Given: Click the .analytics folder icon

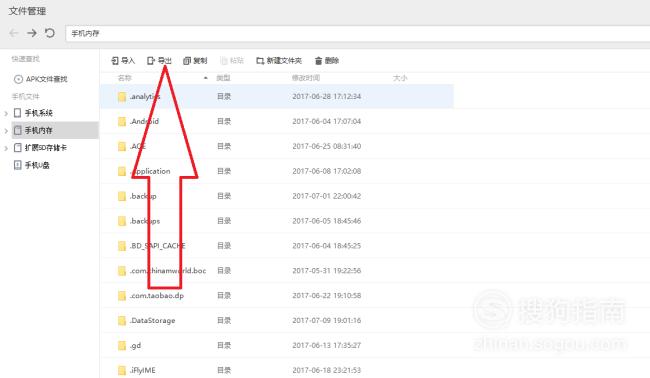Looking at the screenshot, I should click(x=122, y=97).
